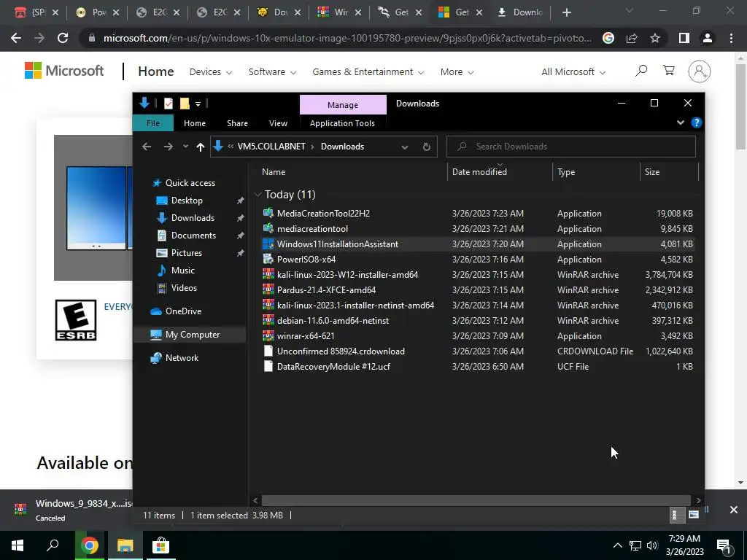Screen dimensions: 747x560
Task: Click the Manage contextual tab
Action: [x=343, y=105]
